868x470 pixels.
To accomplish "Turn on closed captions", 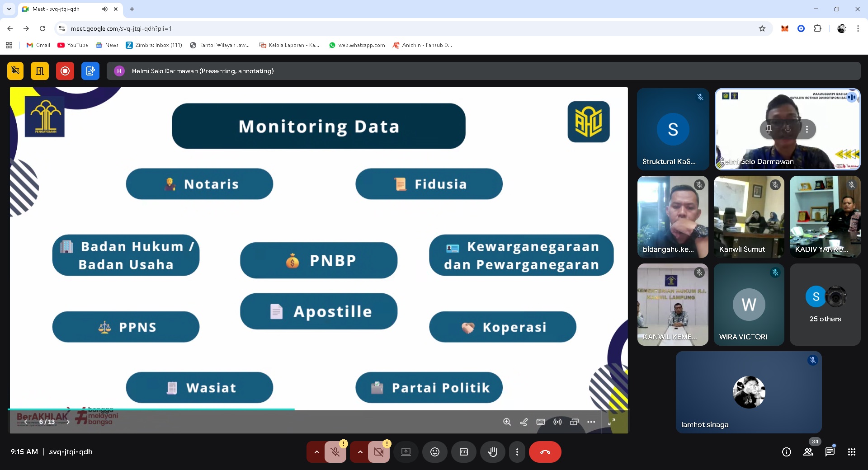I will click(463, 452).
